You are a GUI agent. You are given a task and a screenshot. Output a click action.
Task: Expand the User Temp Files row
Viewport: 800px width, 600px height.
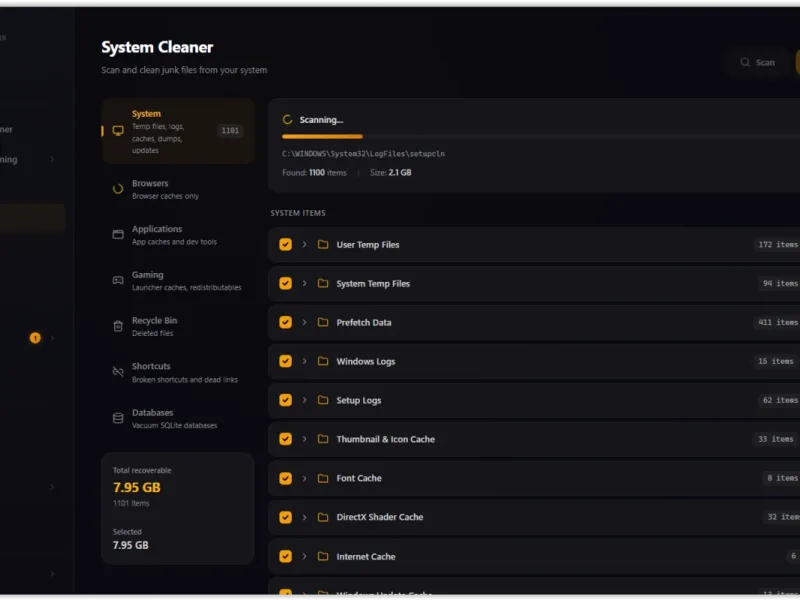click(305, 244)
